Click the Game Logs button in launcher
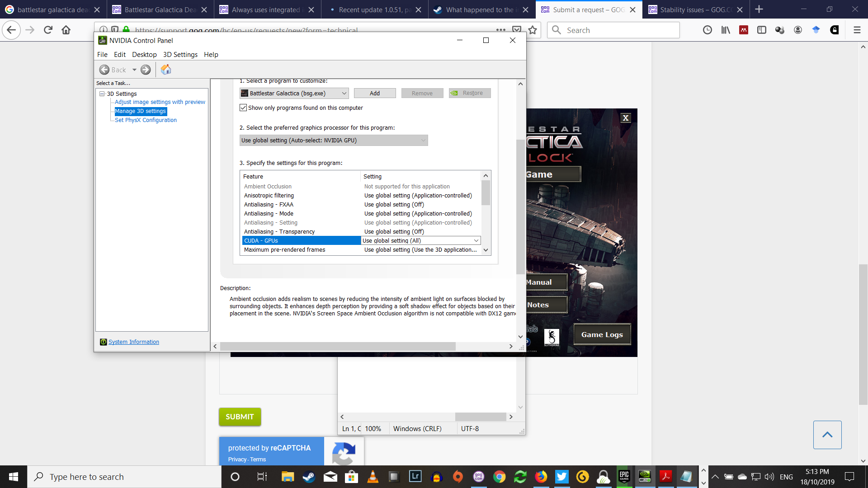Viewport: 868px width, 488px height. [x=602, y=334]
